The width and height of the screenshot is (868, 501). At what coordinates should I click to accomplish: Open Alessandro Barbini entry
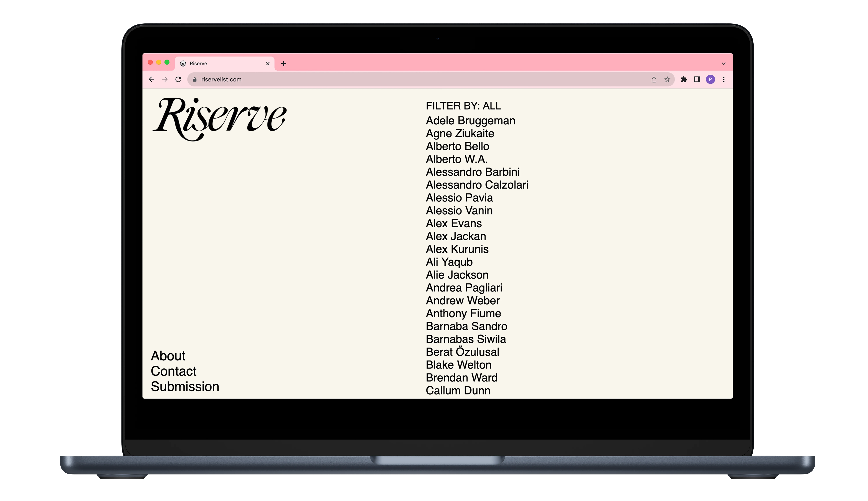point(473,172)
